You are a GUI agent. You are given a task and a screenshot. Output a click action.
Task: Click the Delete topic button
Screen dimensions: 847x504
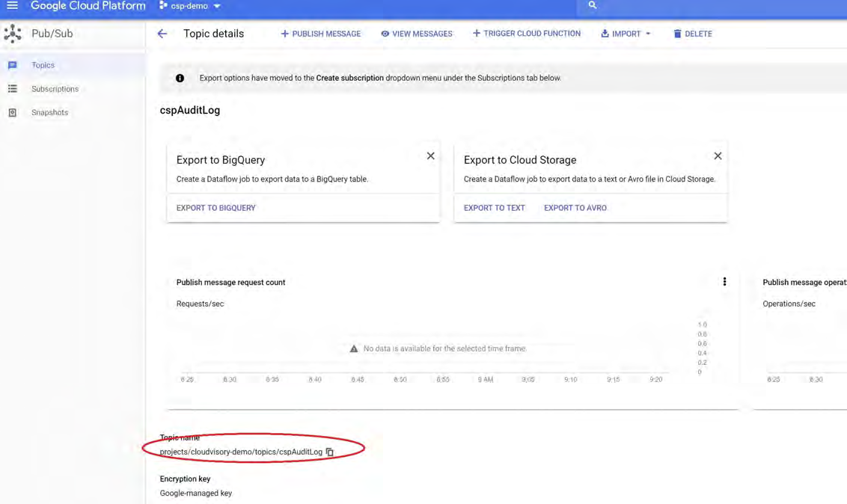(x=693, y=34)
